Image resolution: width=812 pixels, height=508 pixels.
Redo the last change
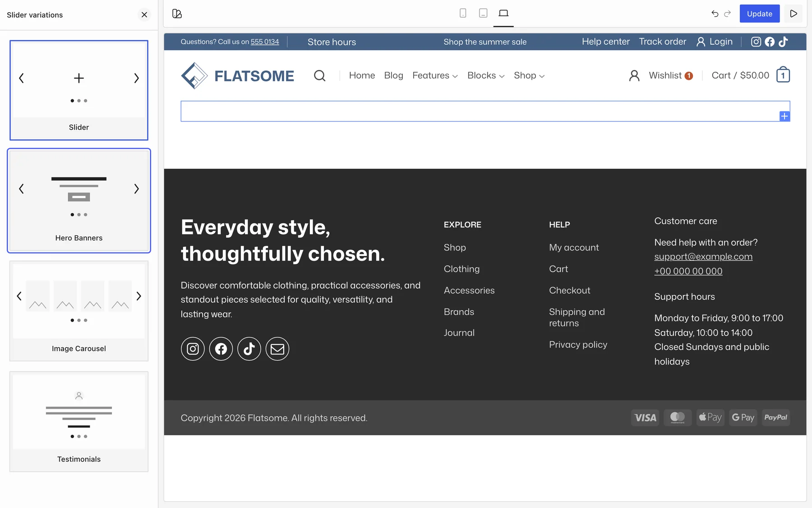coord(728,14)
